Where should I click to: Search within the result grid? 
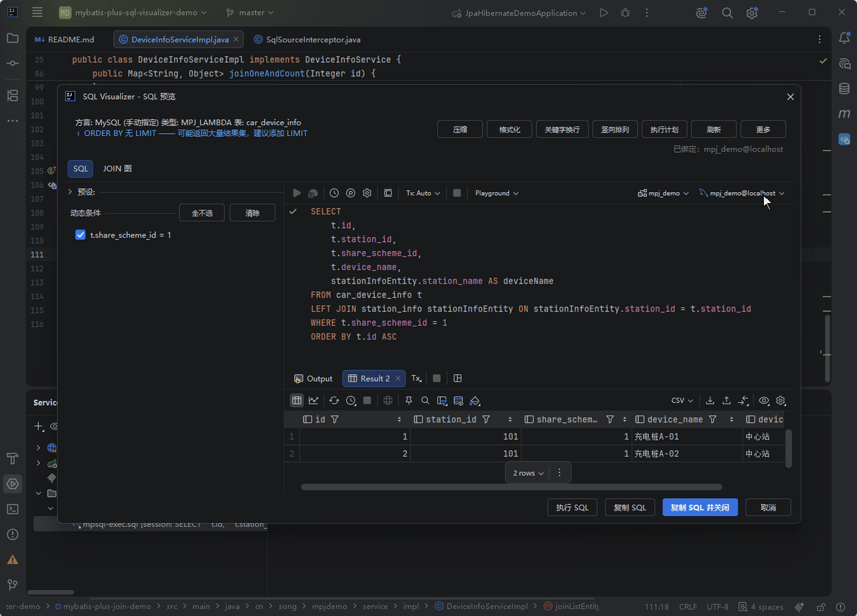pos(425,400)
